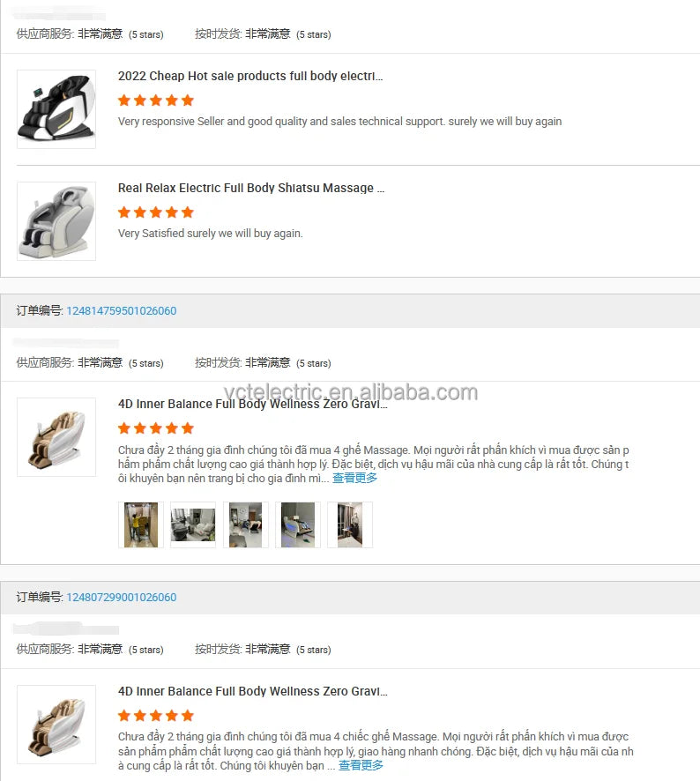The height and width of the screenshot is (781, 700).
Task: Open order number 124814759501026060
Action: [x=122, y=311]
